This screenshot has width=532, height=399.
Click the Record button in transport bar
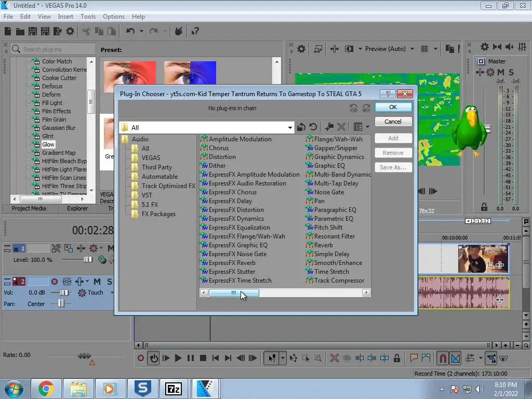pyautogui.click(x=141, y=358)
